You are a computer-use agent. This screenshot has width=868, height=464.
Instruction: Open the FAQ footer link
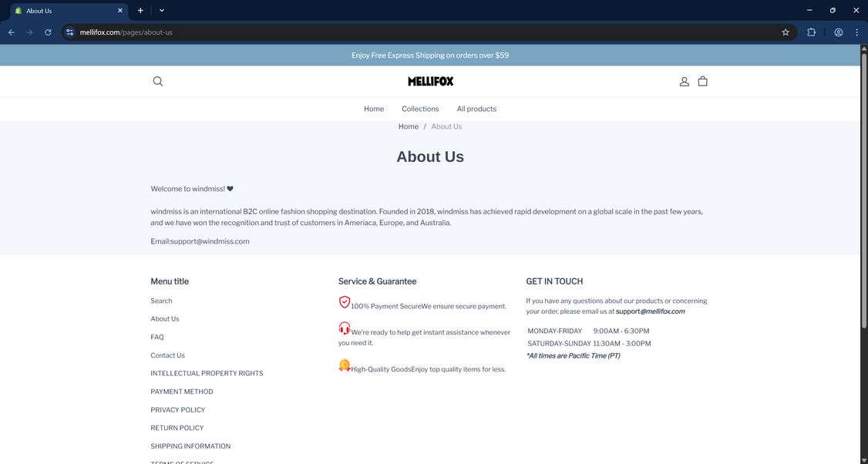[x=157, y=337]
